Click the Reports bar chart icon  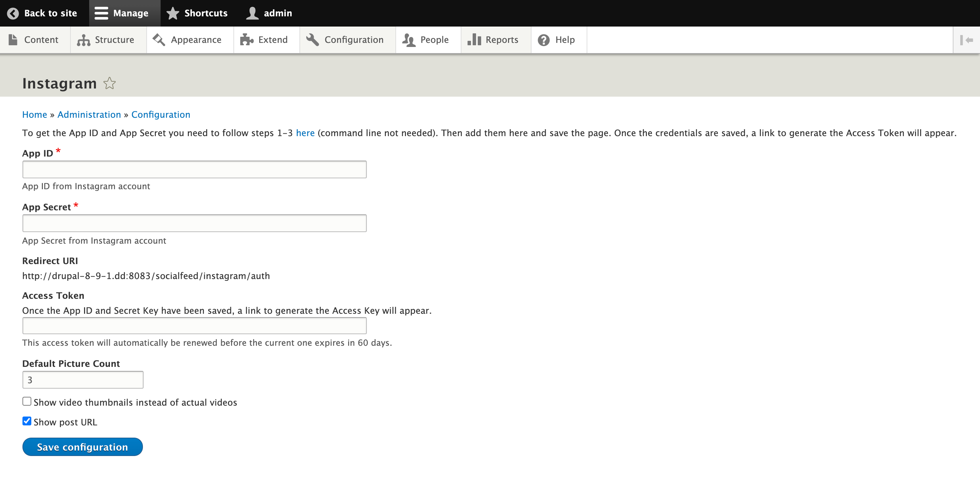tap(474, 39)
